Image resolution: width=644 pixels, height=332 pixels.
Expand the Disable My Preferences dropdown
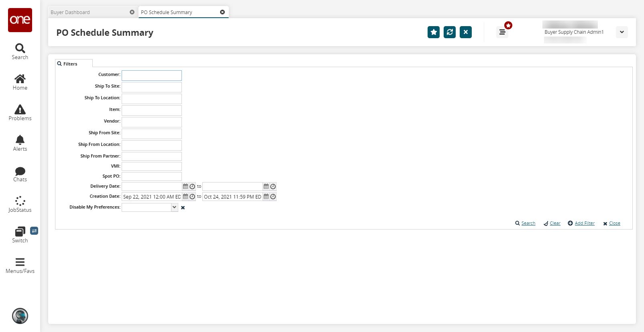pos(174,207)
